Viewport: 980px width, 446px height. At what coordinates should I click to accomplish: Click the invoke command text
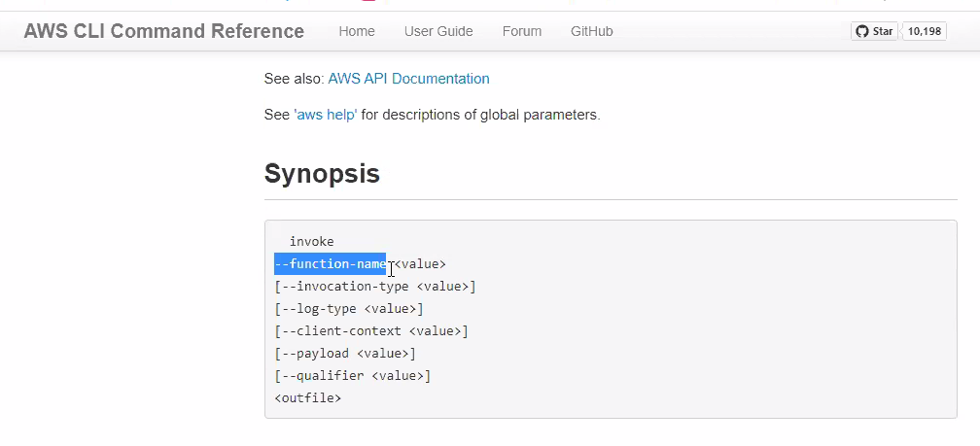click(x=311, y=242)
